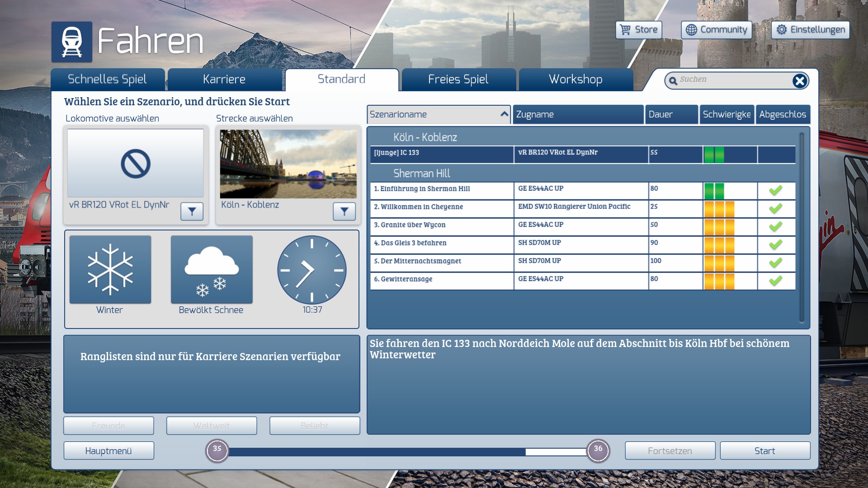Click the completed checkmark for Willkommen in Cheyenne
Image resolution: width=868 pixels, height=488 pixels.
[x=776, y=208]
